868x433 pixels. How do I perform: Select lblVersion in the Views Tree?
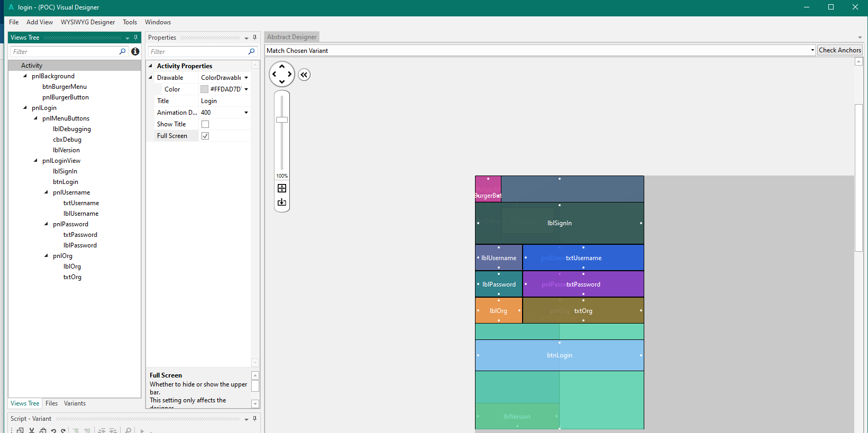click(x=66, y=150)
